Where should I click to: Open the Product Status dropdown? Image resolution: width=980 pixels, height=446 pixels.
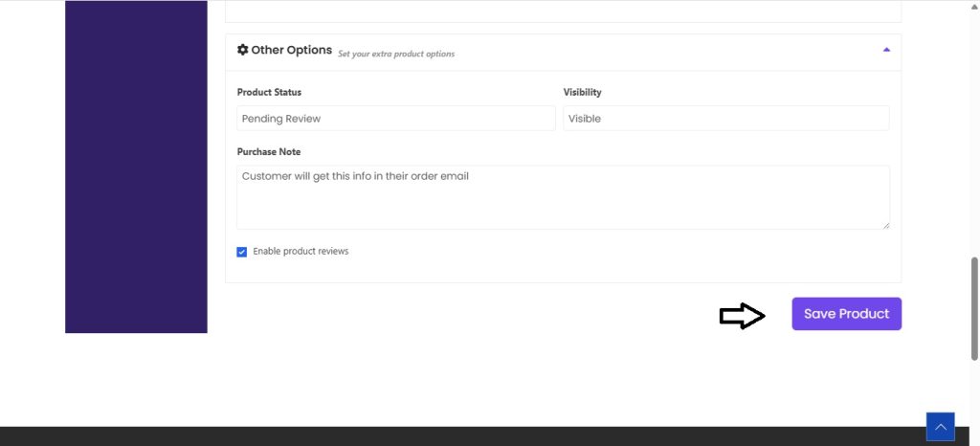tap(396, 119)
